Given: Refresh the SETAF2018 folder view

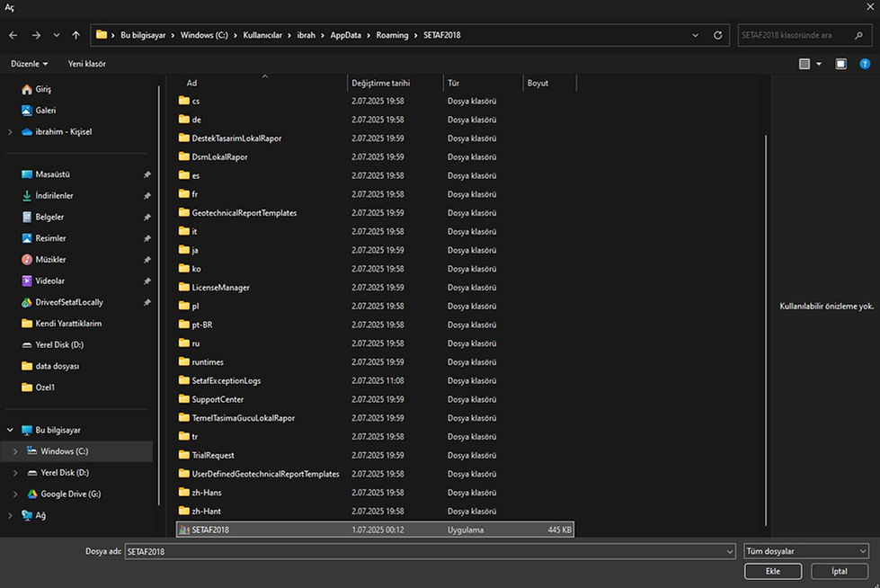Looking at the screenshot, I should 718,35.
